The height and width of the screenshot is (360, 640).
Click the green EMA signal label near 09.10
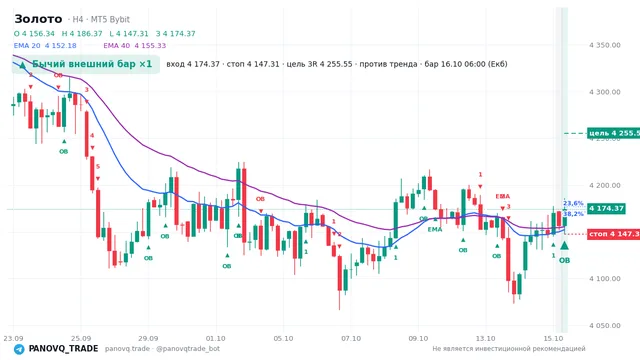pyautogui.click(x=435, y=229)
